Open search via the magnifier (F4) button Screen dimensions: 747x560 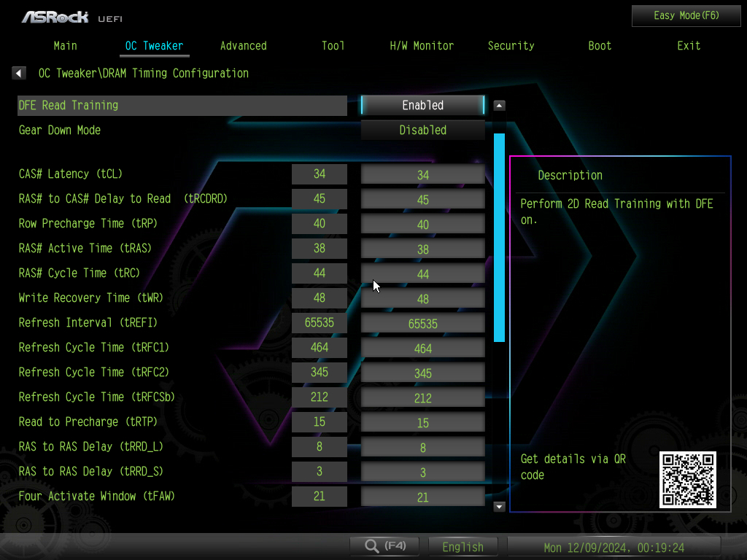[384, 545]
